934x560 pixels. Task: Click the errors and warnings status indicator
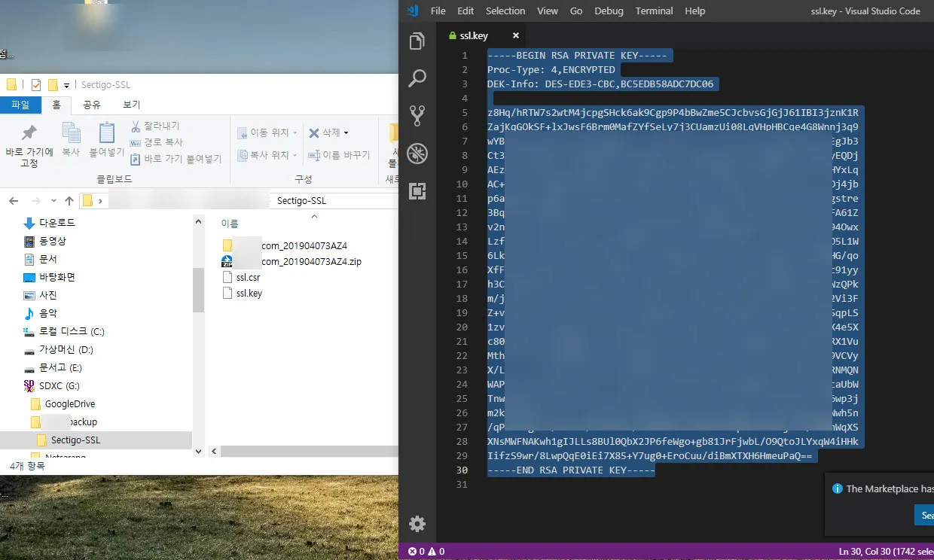(x=426, y=552)
